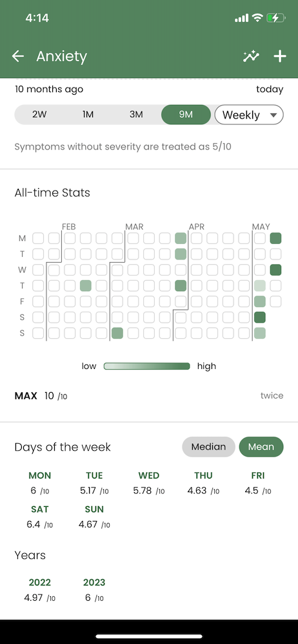Tap the 2022 year average

point(40,590)
